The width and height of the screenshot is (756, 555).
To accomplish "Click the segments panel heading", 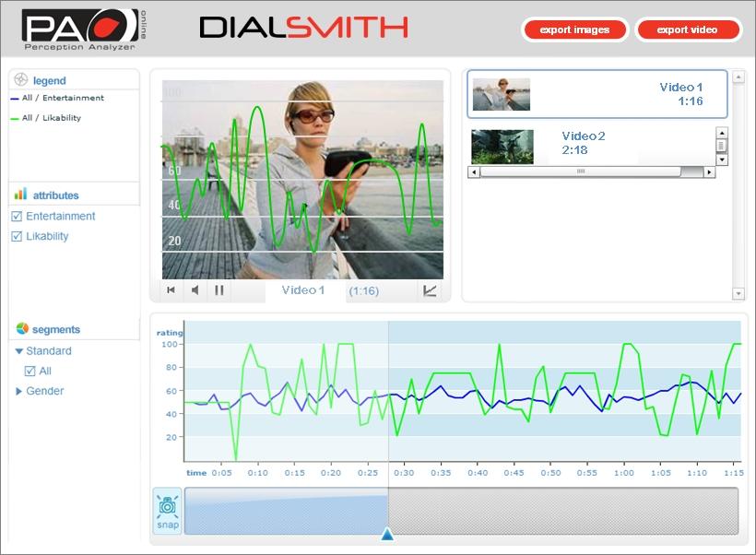I will (x=56, y=329).
